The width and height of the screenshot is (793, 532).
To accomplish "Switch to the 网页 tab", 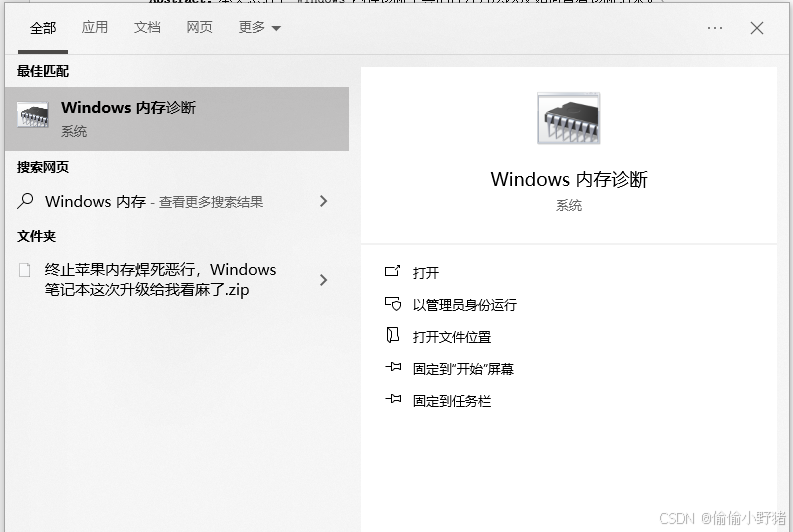I will [199, 27].
